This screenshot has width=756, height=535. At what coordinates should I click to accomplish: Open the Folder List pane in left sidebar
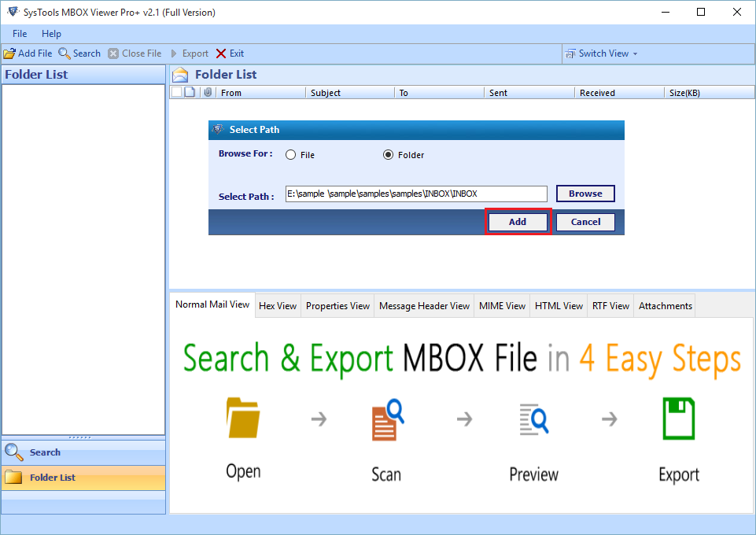pos(83,478)
